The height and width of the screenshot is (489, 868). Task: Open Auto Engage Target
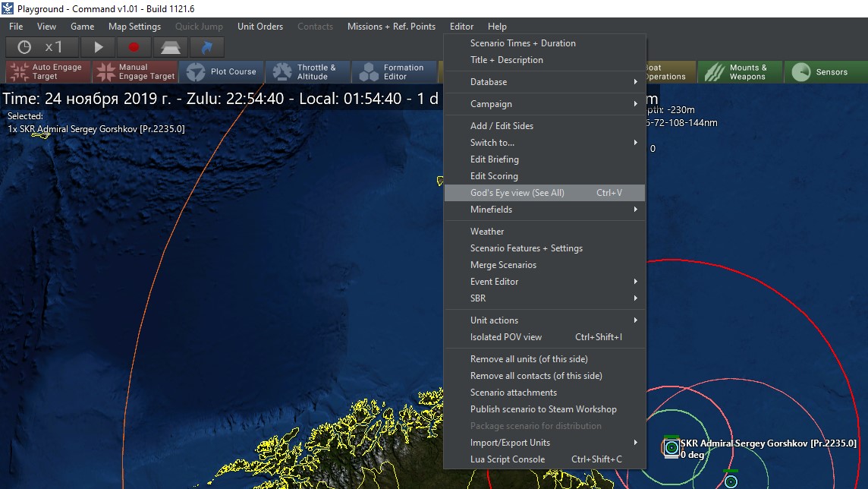point(48,72)
